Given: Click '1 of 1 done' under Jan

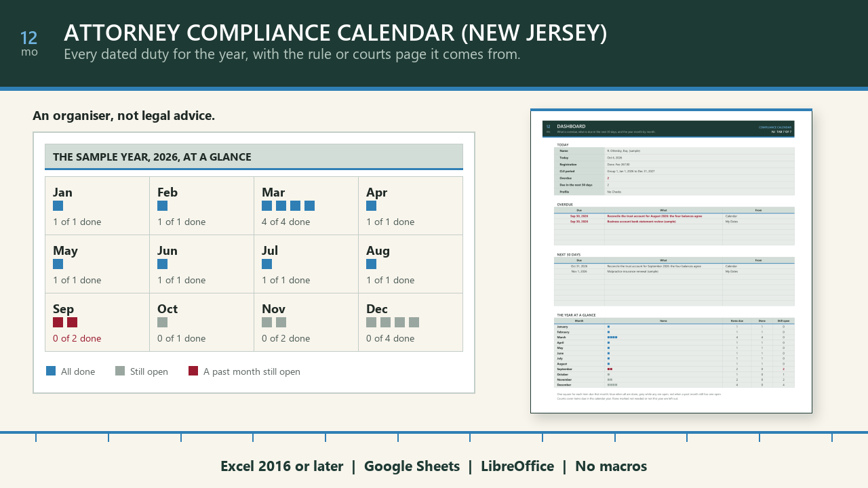Looking at the screenshot, I should [x=77, y=222].
